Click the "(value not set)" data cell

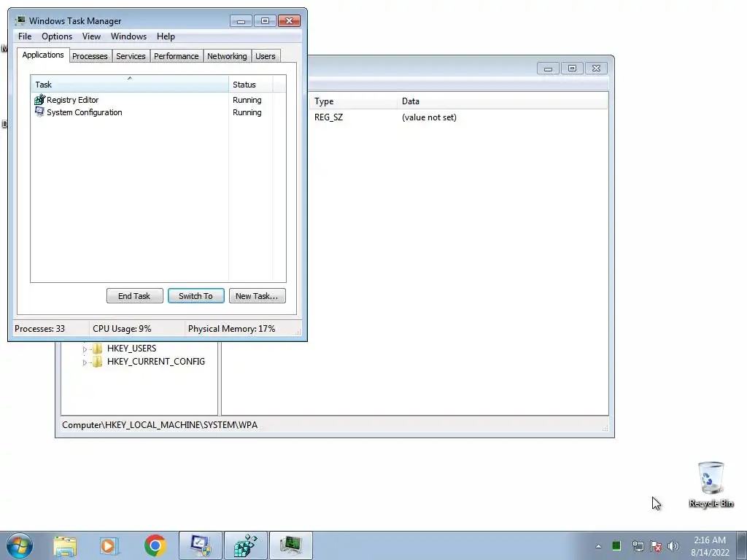(429, 117)
